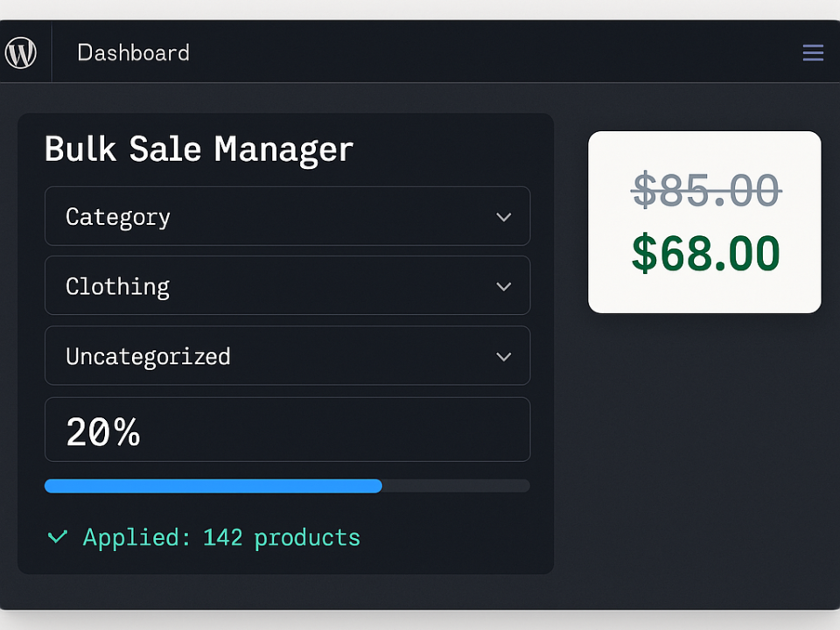Open the Uncategorized dropdown

(x=287, y=356)
